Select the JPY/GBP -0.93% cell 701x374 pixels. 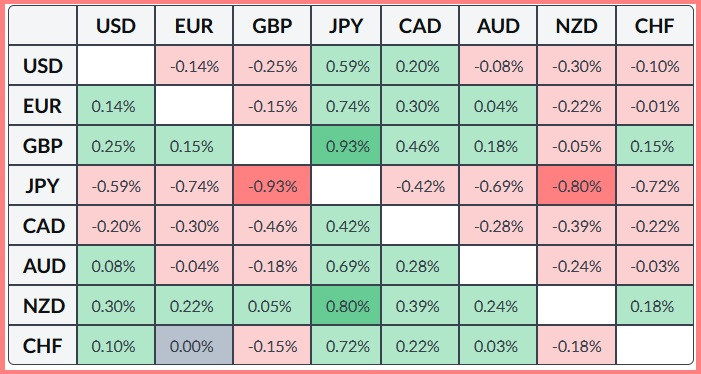pyautogui.click(x=272, y=186)
